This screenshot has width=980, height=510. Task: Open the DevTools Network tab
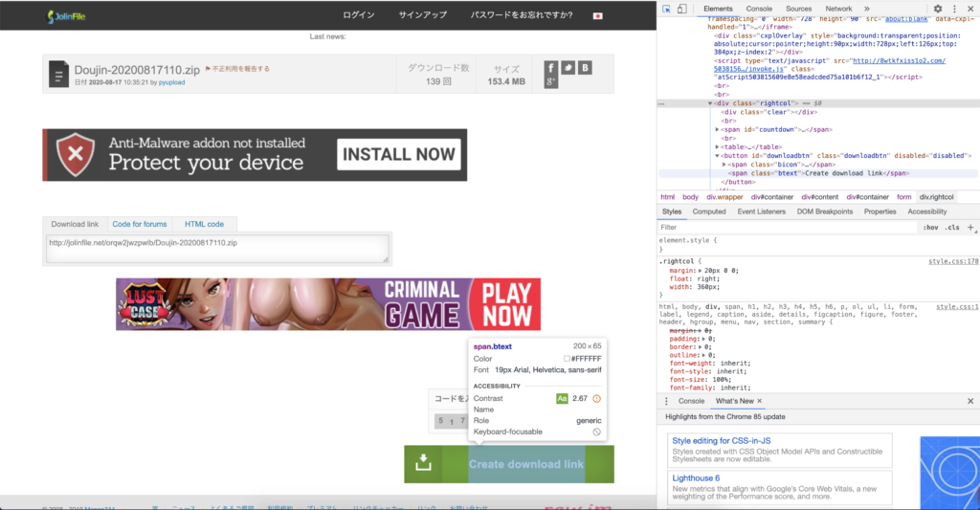coord(838,9)
